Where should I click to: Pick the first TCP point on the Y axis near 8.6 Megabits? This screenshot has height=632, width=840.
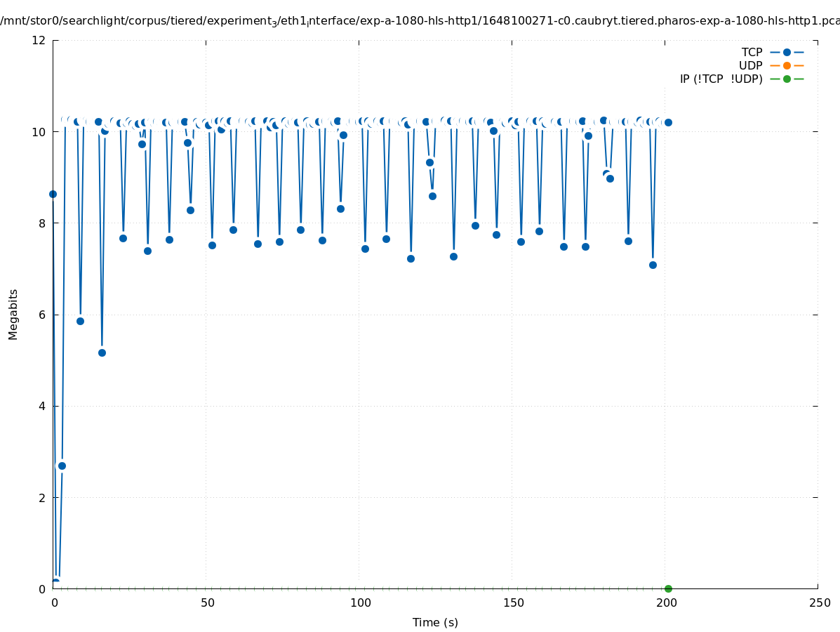53,194
